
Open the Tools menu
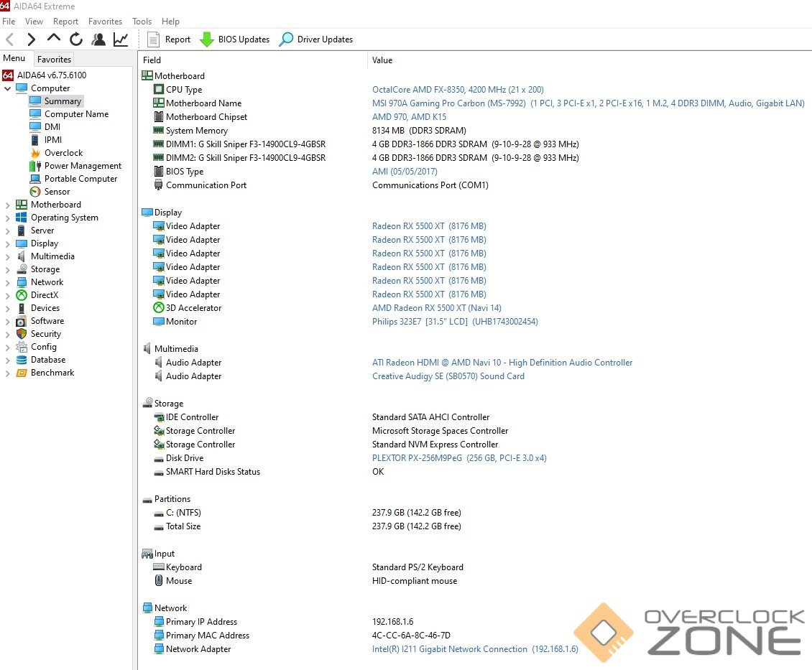142,22
